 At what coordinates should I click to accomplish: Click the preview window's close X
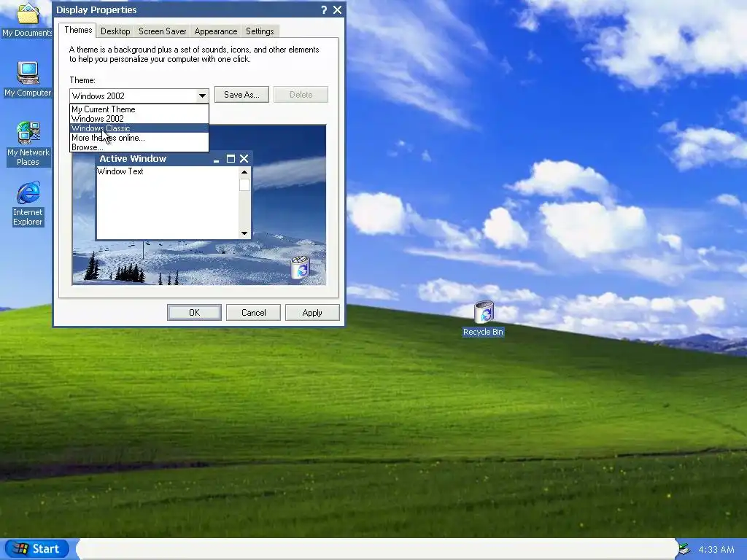(244, 159)
